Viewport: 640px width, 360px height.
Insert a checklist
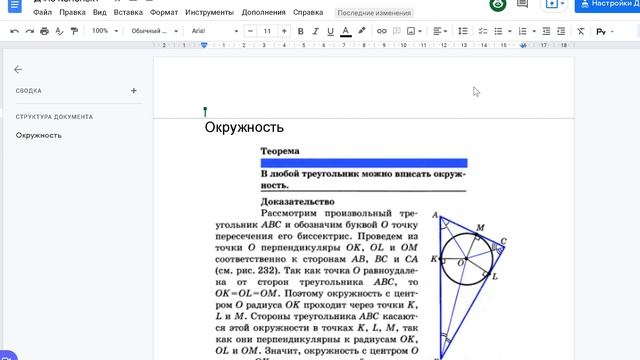click(x=482, y=31)
